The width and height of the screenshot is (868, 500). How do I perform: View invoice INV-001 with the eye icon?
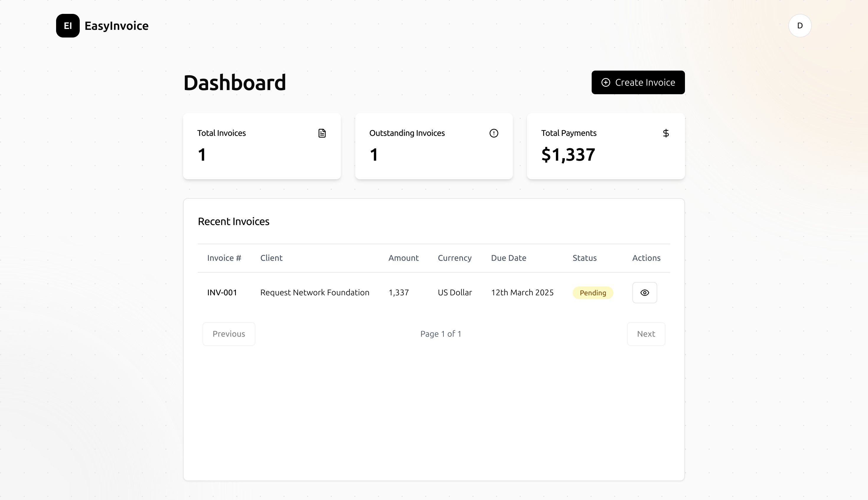(644, 293)
